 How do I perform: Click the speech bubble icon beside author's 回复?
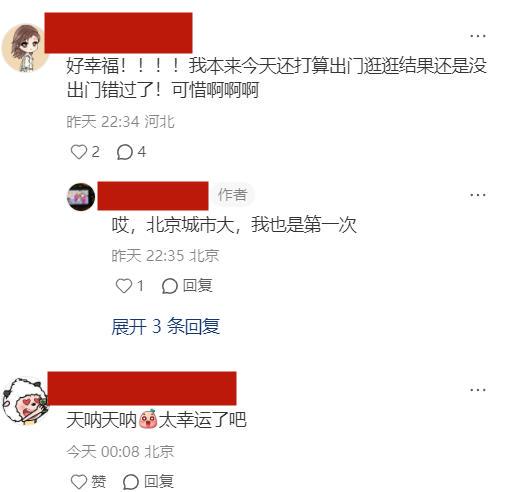pyautogui.click(x=169, y=286)
